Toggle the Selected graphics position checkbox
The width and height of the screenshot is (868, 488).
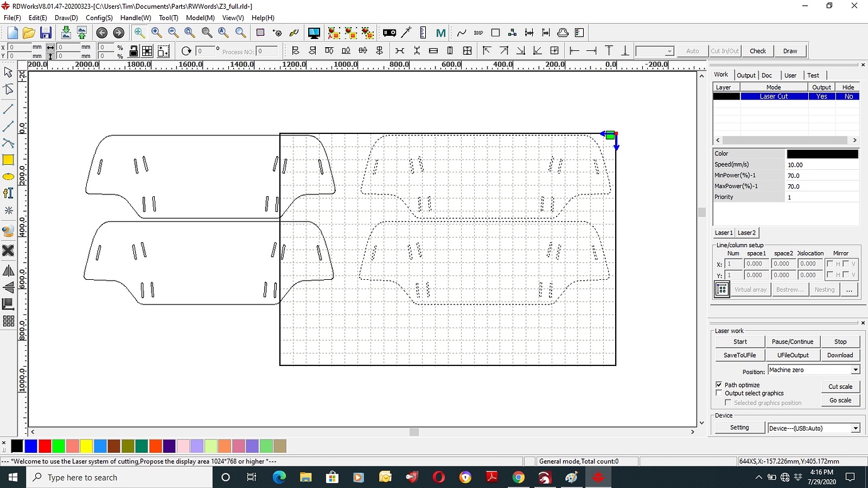[728, 402]
